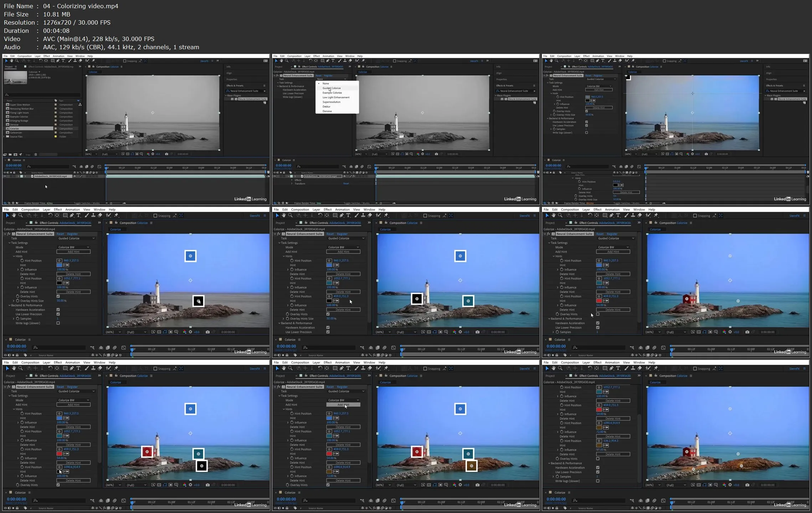Click Toggle Switches / Modes in Project-list frame
Viewport: 812px width, 513px height.
coord(87,203)
